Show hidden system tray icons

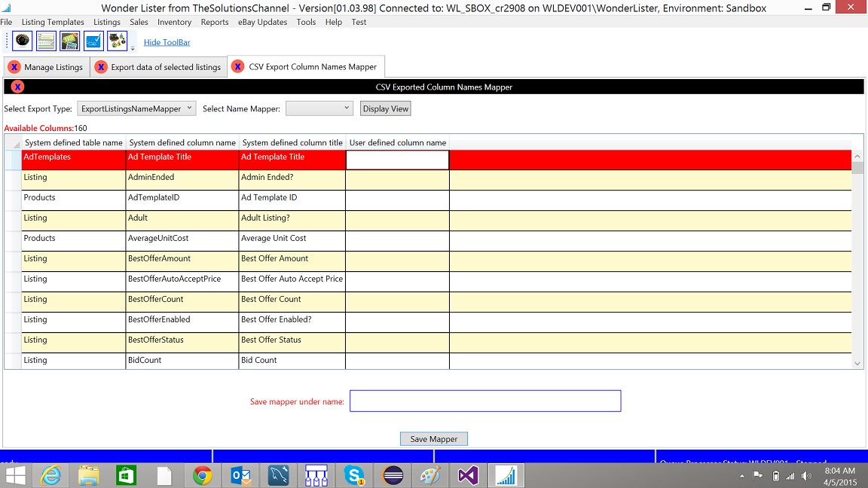point(741,476)
